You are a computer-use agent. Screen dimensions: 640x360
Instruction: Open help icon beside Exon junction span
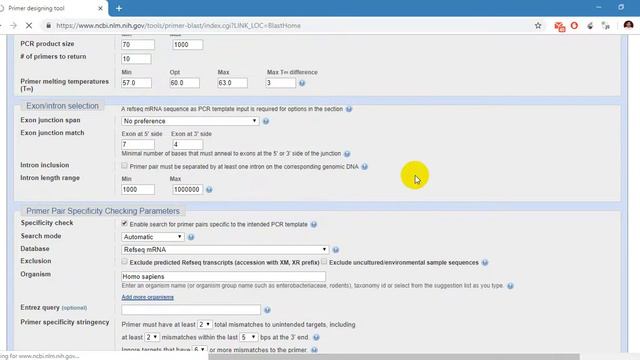point(266,121)
